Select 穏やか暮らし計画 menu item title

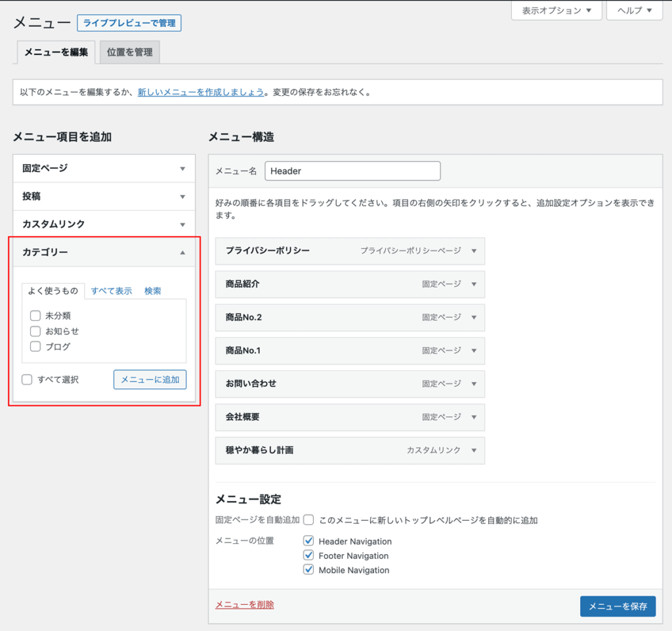click(x=260, y=450)
